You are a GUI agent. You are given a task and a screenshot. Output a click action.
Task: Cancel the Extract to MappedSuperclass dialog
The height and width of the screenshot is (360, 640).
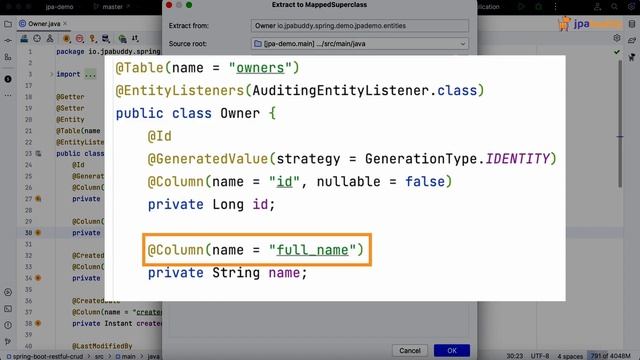[x=410, y=350]
